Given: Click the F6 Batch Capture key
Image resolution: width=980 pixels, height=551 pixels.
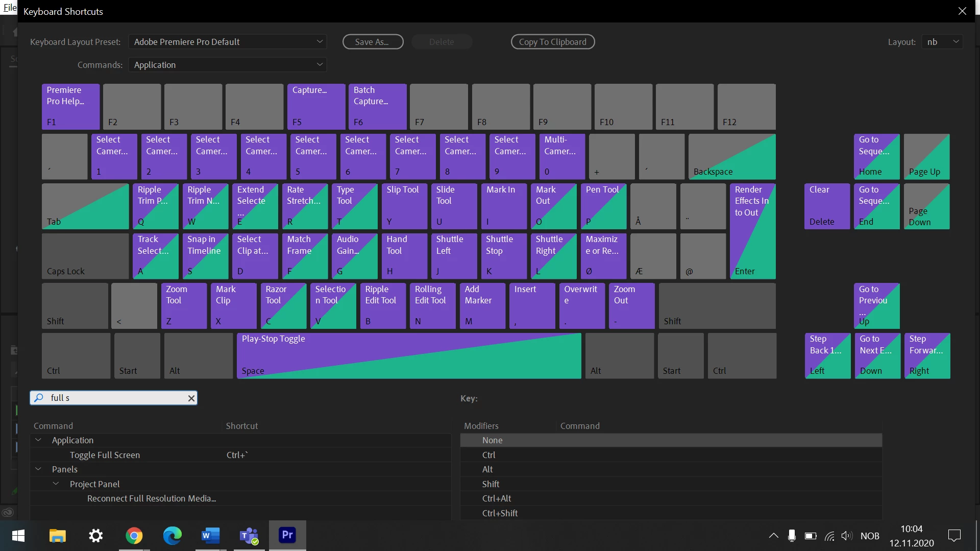Looking at the screenshot, I should (378, 106).
